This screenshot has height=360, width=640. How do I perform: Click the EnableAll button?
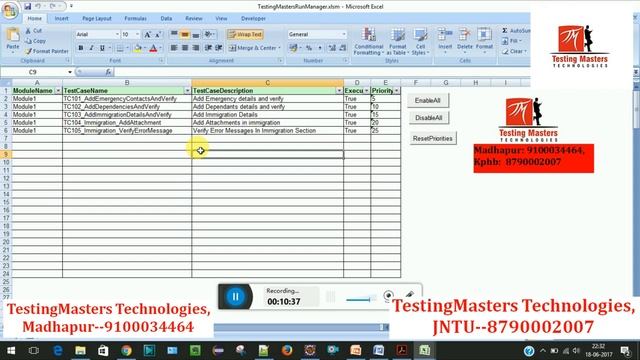pyautogui.click(x=427, y=100)
